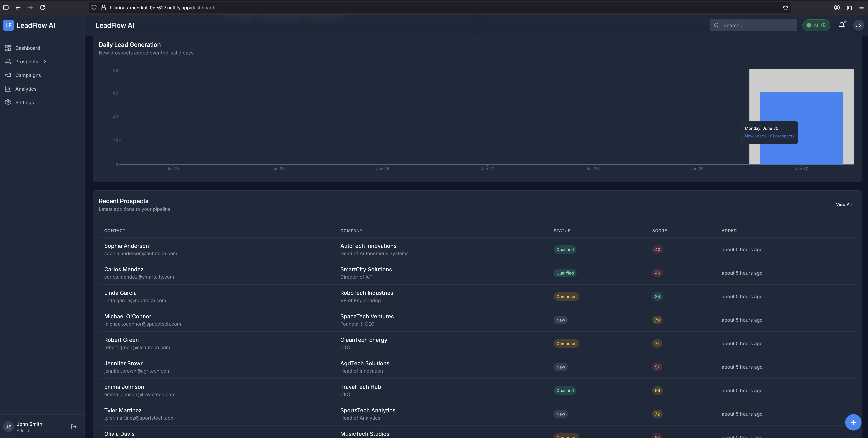Click the LF logo icon
Viewport: 868px width, 438px height.
pos(8,25)
